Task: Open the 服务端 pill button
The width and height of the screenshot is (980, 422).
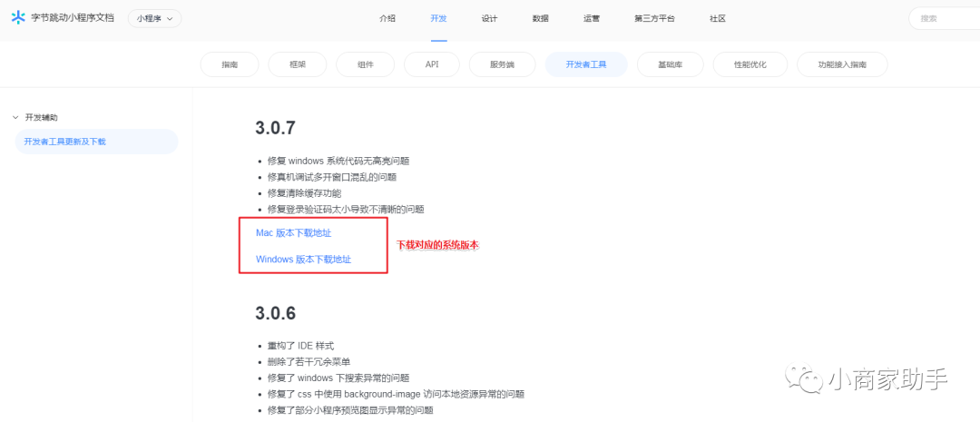Action: click(502, 64)
